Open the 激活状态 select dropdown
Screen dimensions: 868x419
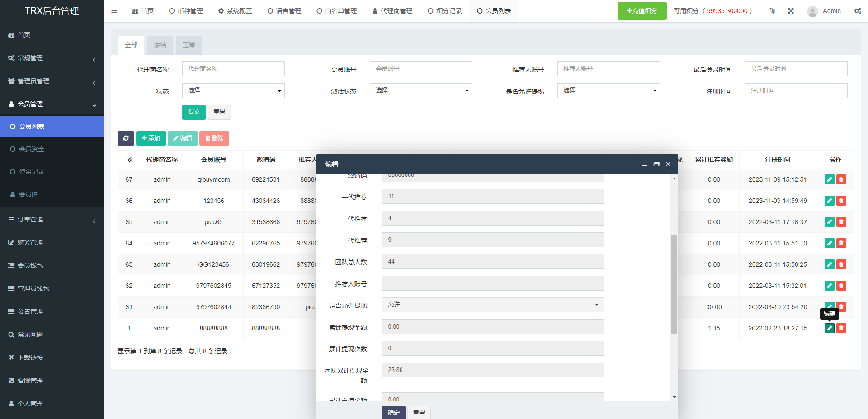click(x=420, y=90)
